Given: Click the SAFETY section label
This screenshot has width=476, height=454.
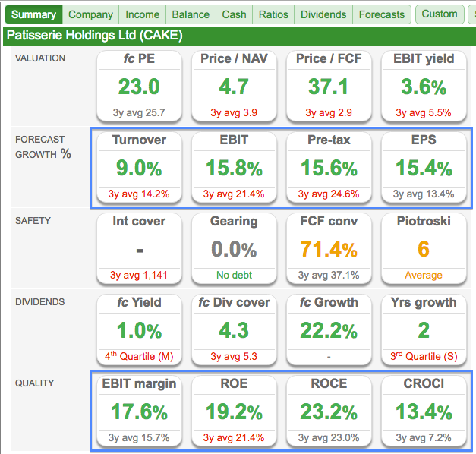Looking at the screenshot, I should tap(33, 220).
